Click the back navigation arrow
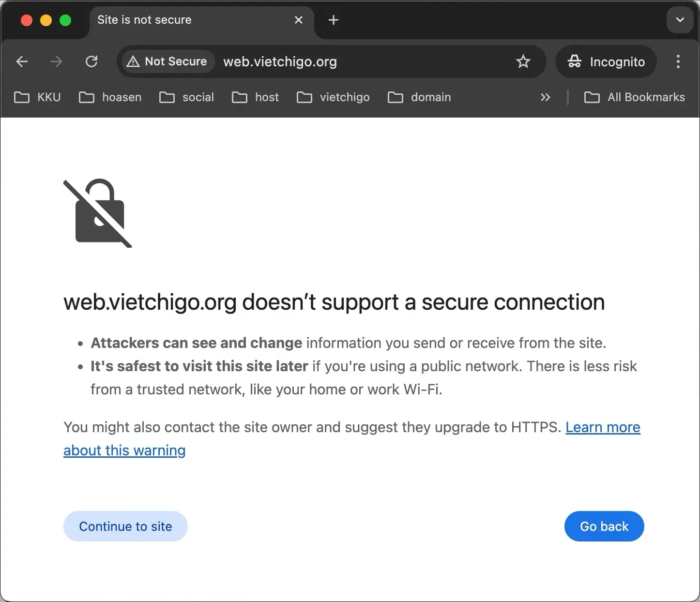700x602 pixels. point(22,61)
